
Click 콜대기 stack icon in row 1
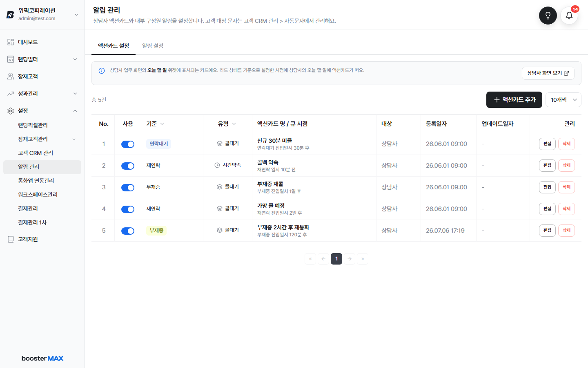[x=220, y=144]
